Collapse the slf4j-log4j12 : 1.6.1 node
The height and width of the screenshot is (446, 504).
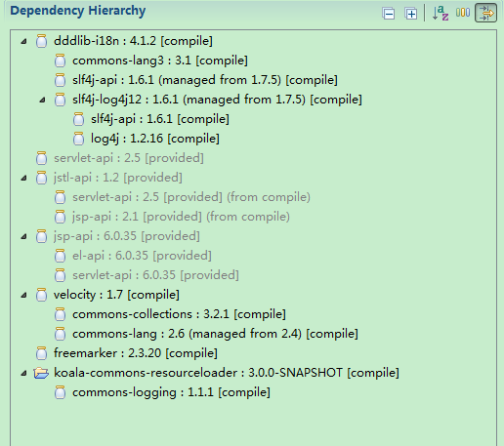click(x=42, y=100)
